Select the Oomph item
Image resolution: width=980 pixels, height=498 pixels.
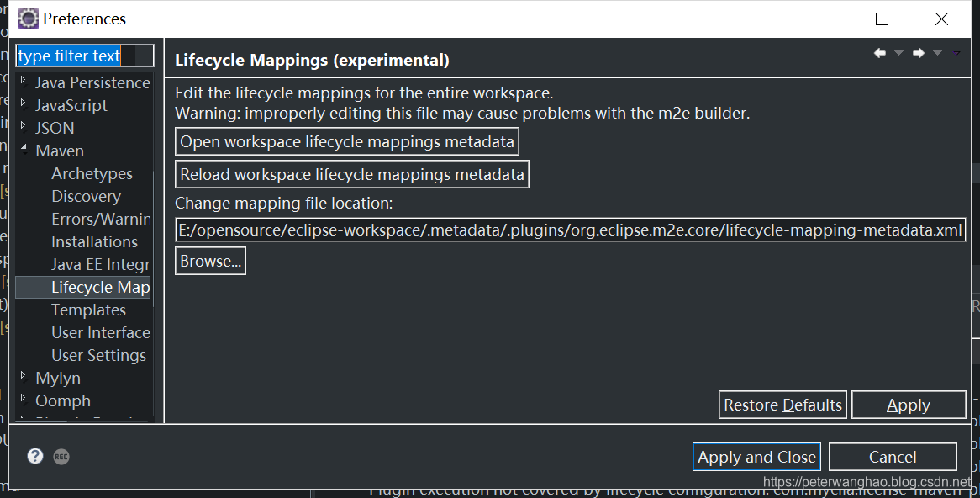click(x=62, y=400)
